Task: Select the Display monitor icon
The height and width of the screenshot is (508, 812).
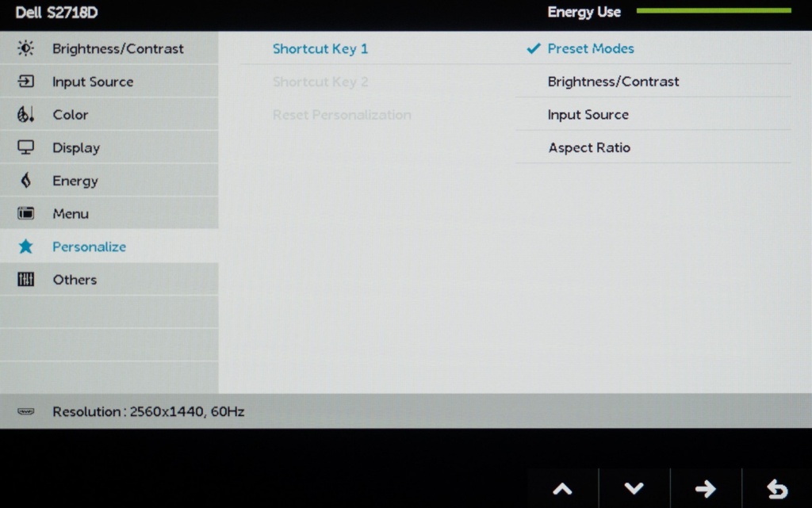Action: click(x=25, y=147)
